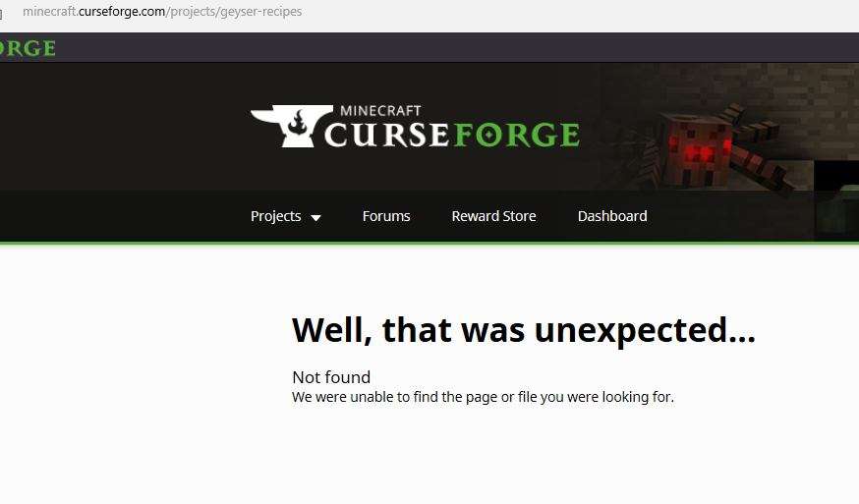Go to the Forums page
The height and width of the screenshot is (504, 859).
click(x=386, y=216)
